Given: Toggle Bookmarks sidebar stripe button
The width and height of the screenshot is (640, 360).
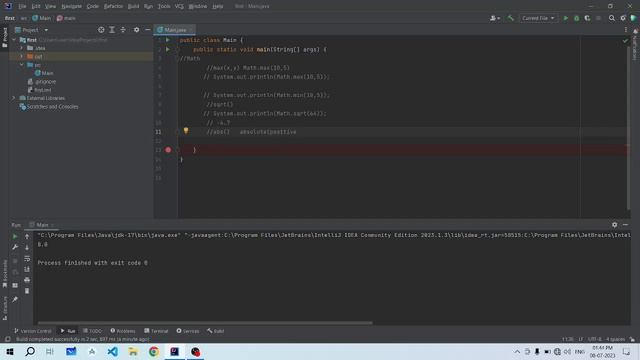Looking at the screenshot, I should pyautogui.click(x=4, y=273).
